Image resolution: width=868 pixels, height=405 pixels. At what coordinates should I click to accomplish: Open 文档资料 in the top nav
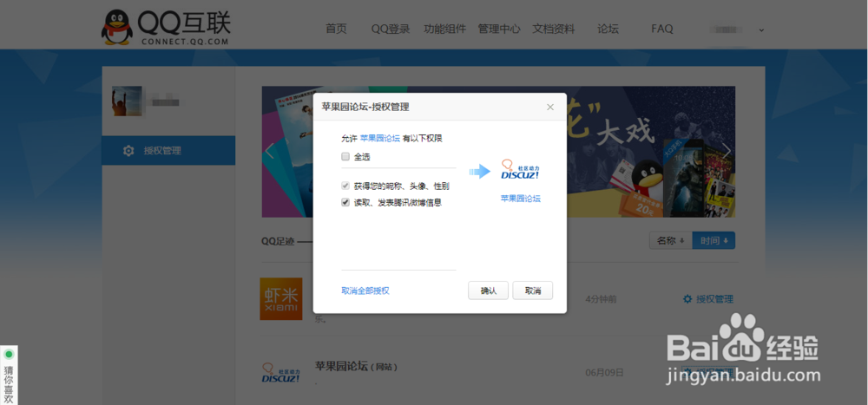(x=554, y=29)
